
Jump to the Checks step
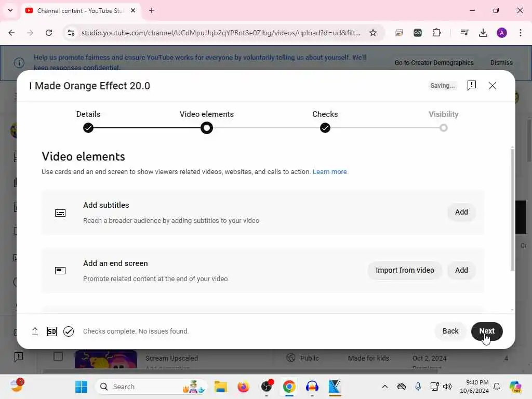tap(325, 128)
